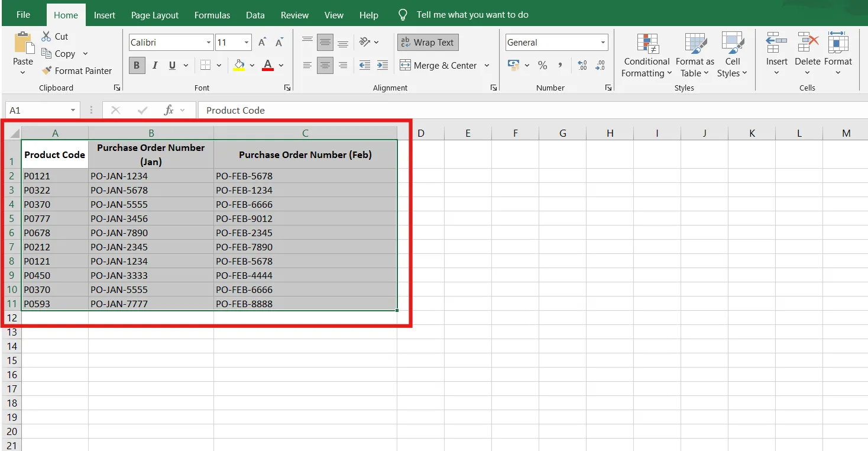Align text right
868x451 pixels.
pyautogui.click(x=343, y=65)
